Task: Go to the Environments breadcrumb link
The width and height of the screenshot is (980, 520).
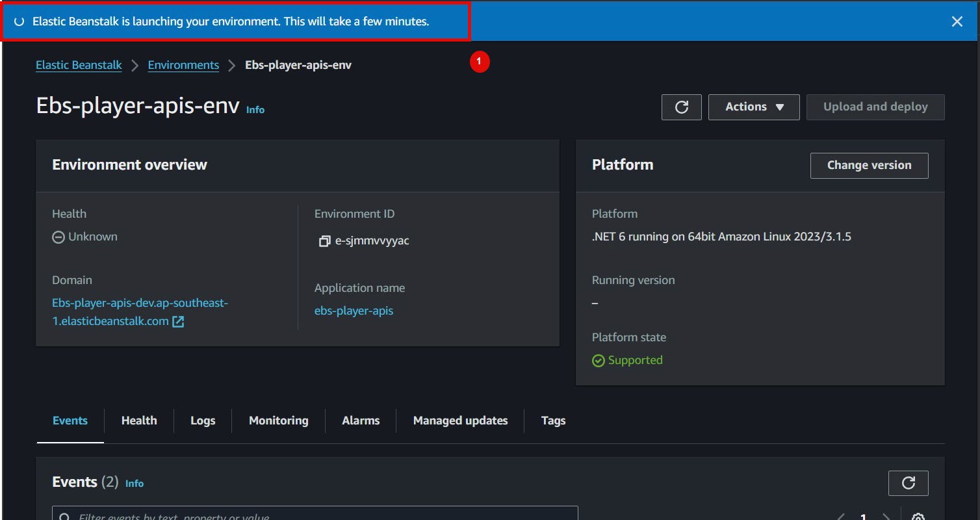Action: pyautogui.click(x=183, y=65)
